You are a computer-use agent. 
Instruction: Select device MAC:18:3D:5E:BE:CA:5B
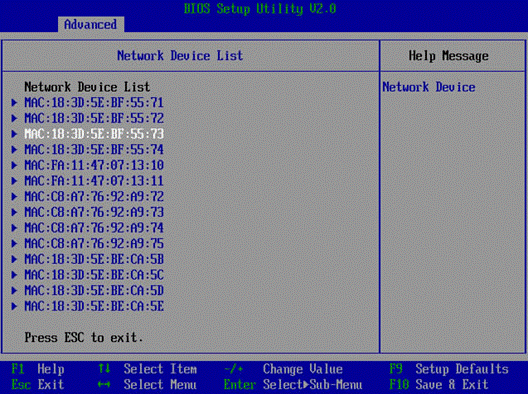click(x=94, y=259)
